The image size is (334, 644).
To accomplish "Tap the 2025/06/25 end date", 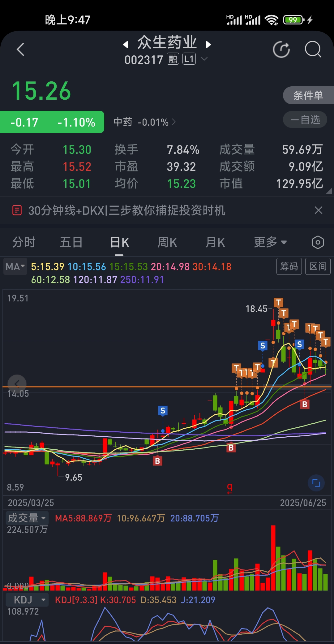I will (303, 503).
